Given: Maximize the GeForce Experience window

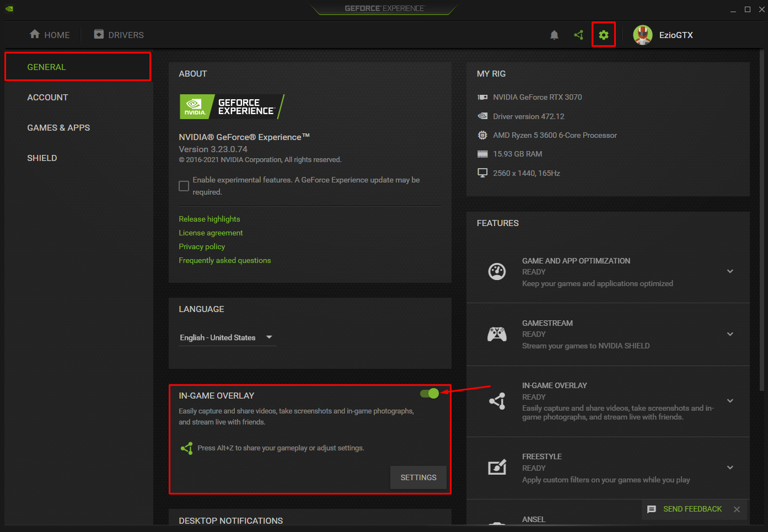Looking at the screenshot, I should 748,9.
